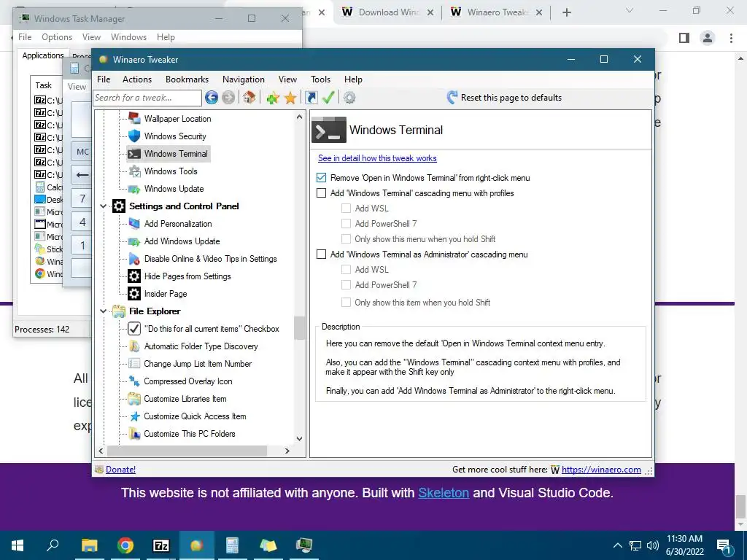Open the https://winaero.com link

(601, 470)
